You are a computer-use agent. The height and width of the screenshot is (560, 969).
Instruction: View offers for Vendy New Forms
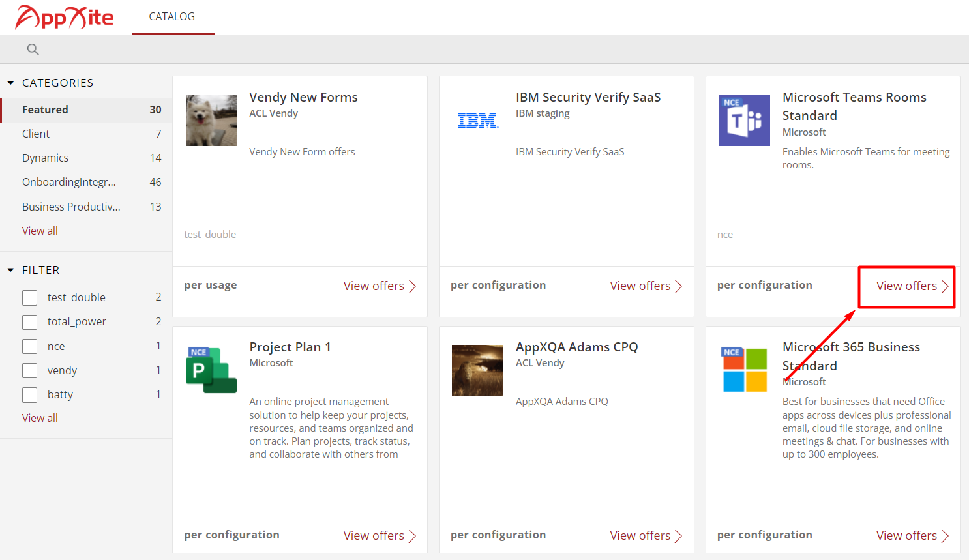(380, 286)
